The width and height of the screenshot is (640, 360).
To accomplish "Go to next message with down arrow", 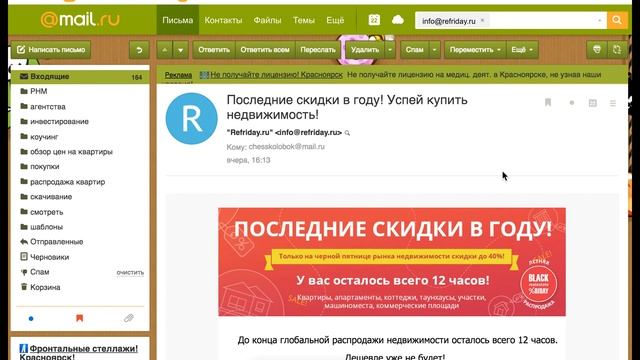I will click(x=180, y=50).
